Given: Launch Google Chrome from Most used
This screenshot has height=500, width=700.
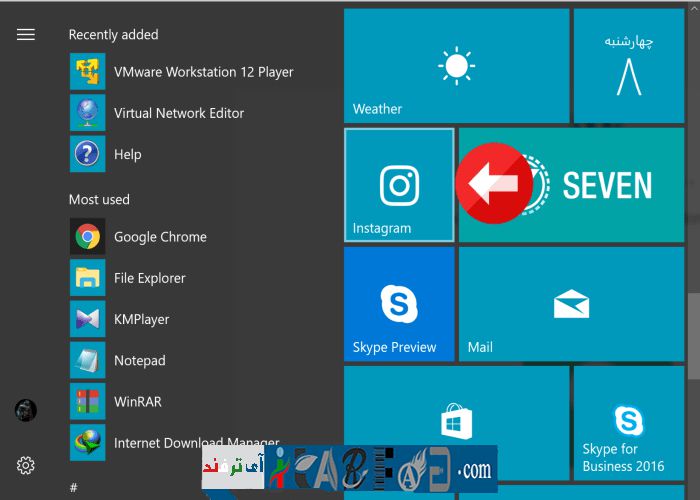Looking at the screenshot, I should point(160,237).
